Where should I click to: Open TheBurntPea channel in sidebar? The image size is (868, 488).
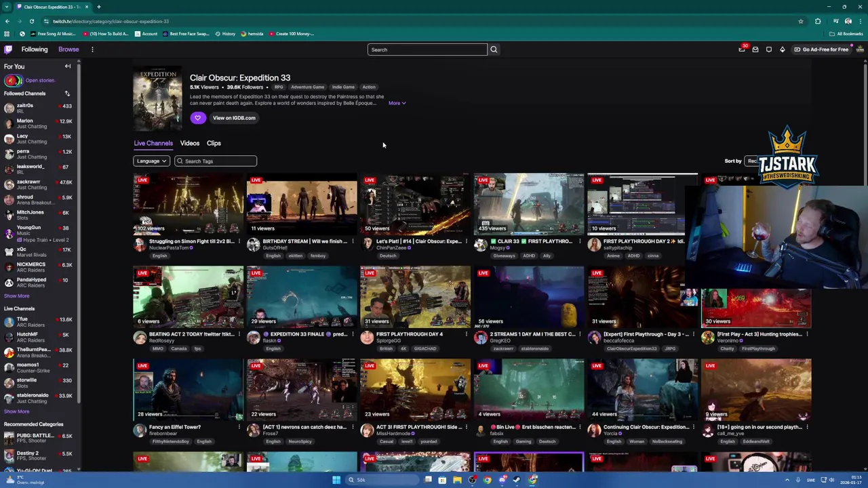(x=39, y=352)
